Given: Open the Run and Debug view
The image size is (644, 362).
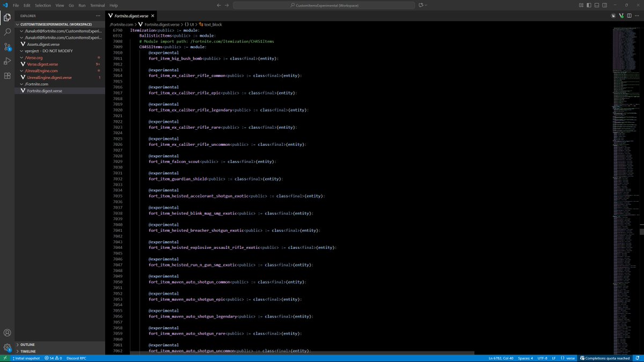Looking at the screenshot, I should click(7, 61).
